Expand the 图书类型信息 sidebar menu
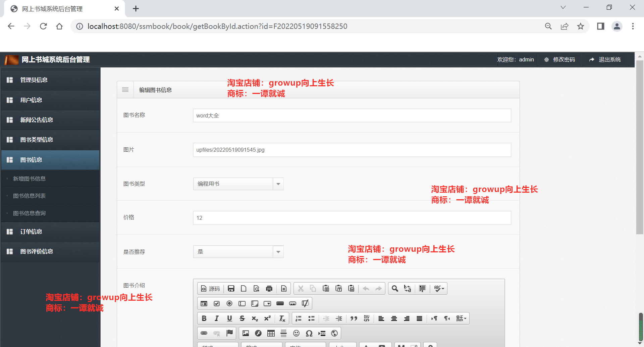 point(50,140)
